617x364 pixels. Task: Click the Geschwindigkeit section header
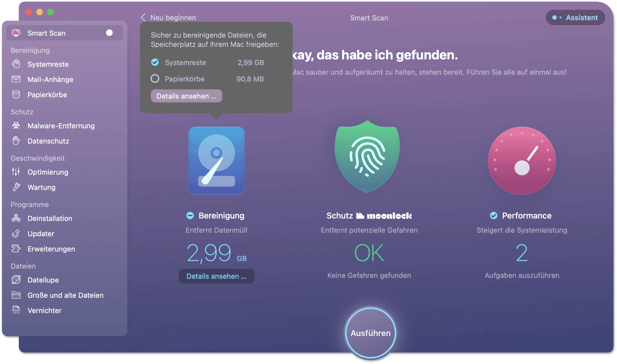38,158
